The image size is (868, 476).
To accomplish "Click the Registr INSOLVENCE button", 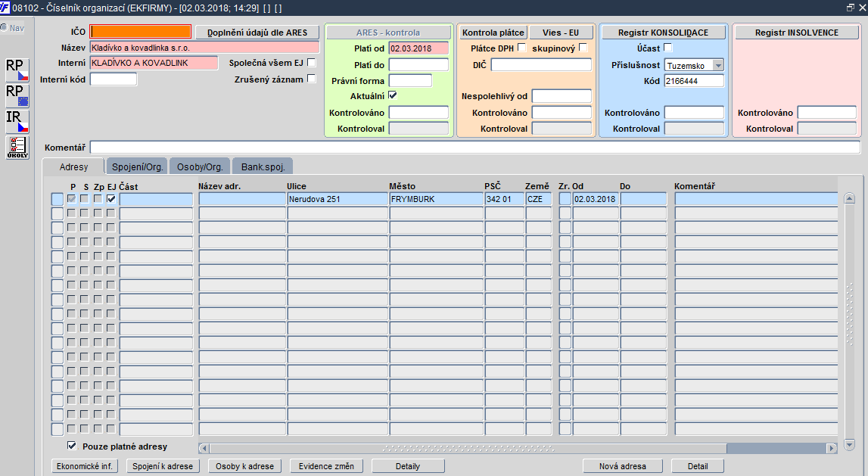I will pos(797,32).
